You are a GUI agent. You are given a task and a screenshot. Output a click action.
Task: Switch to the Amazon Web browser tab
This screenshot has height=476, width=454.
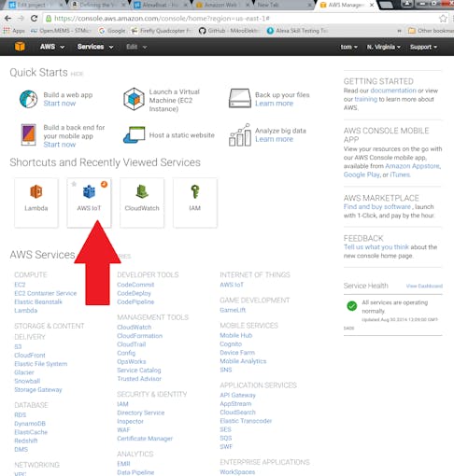(221, 5)
